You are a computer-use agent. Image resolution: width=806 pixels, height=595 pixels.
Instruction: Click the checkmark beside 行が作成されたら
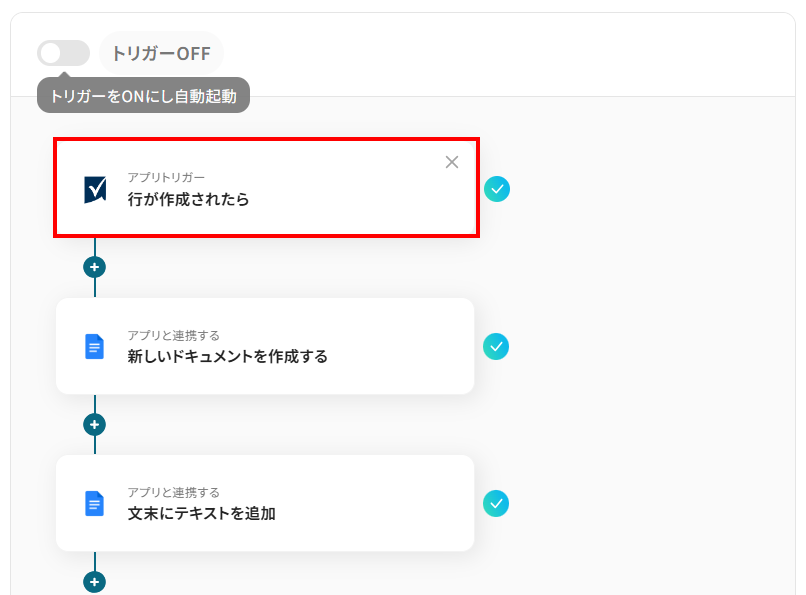click(x=497, y=189)
